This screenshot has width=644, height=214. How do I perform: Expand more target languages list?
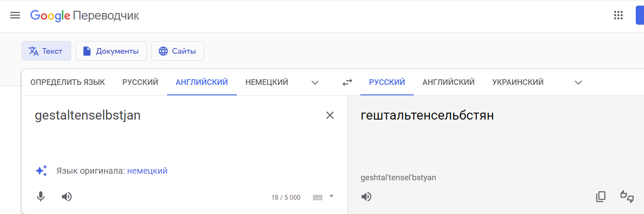(x=578, y=82)
